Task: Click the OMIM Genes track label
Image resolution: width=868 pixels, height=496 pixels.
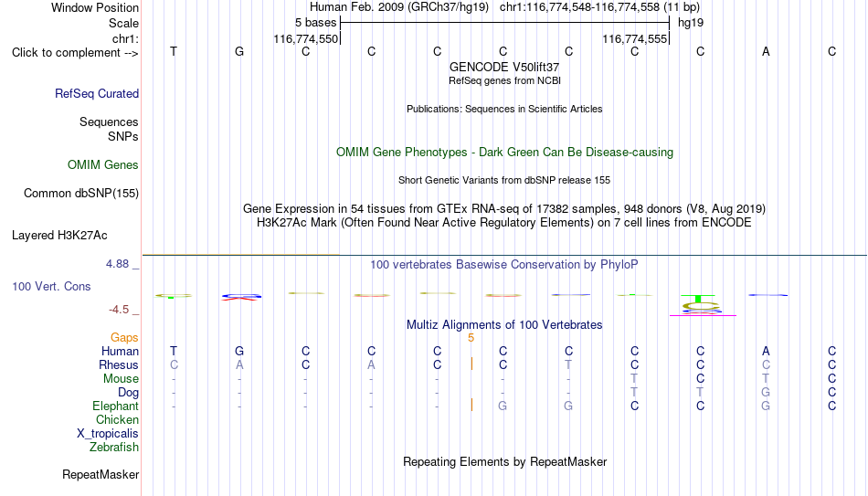Action: (102, 165)
